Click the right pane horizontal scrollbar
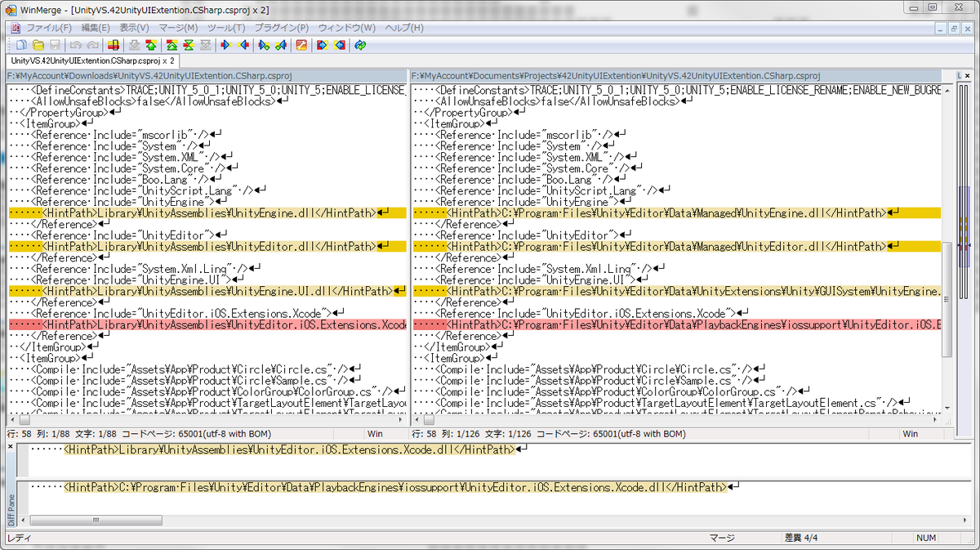980x550 pixels. (x=678, y=421)
